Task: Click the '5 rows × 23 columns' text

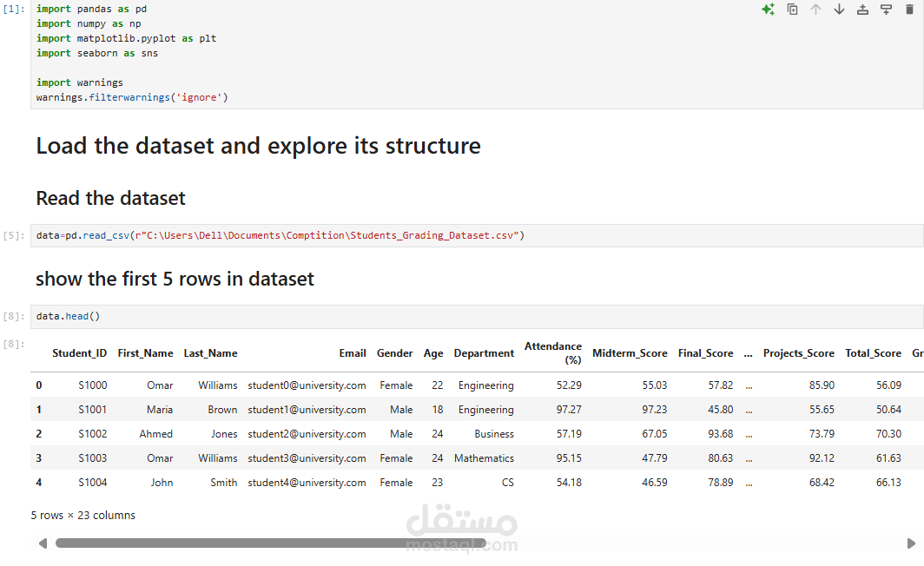Action: pos(83,516)
